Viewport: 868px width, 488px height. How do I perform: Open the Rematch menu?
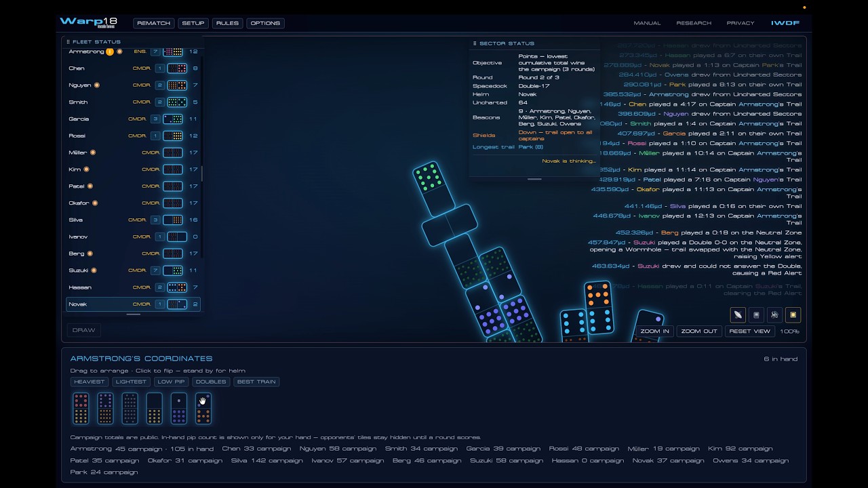[x=154, y=23]
